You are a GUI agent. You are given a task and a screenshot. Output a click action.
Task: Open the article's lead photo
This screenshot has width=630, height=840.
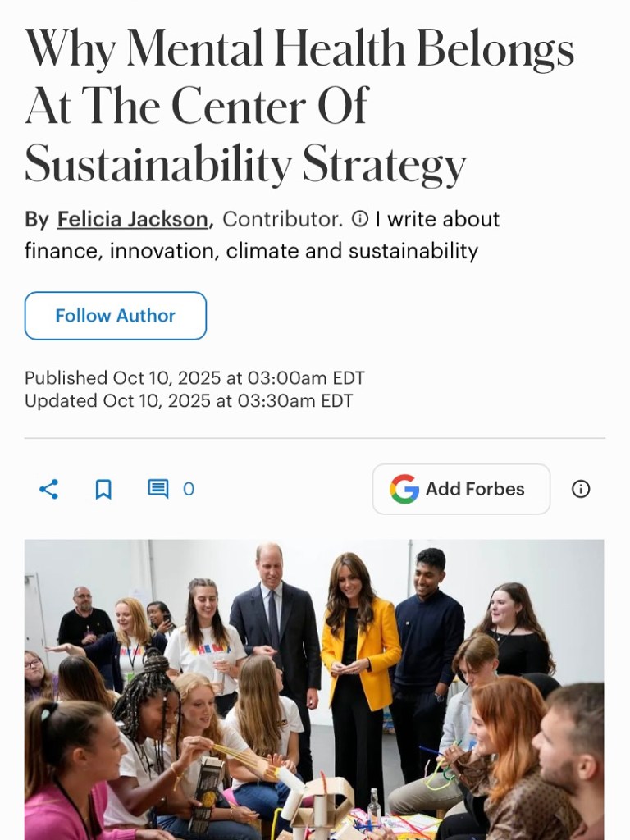click(314, 689)
